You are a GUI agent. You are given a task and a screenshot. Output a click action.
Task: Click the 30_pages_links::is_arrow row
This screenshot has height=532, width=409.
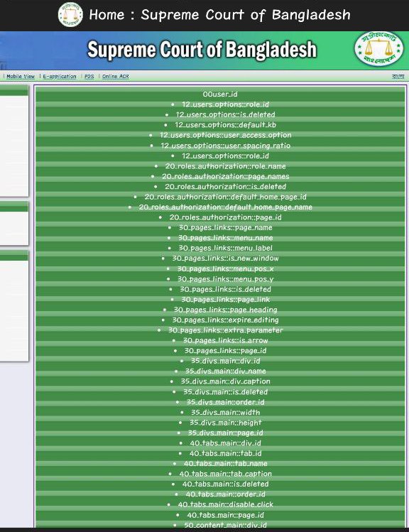click(x=226, y=340)
